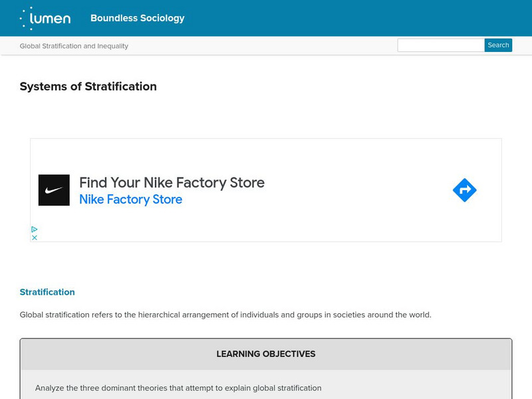
Task: Click the Learning Objectives box header
Action: tap(266, 354)
